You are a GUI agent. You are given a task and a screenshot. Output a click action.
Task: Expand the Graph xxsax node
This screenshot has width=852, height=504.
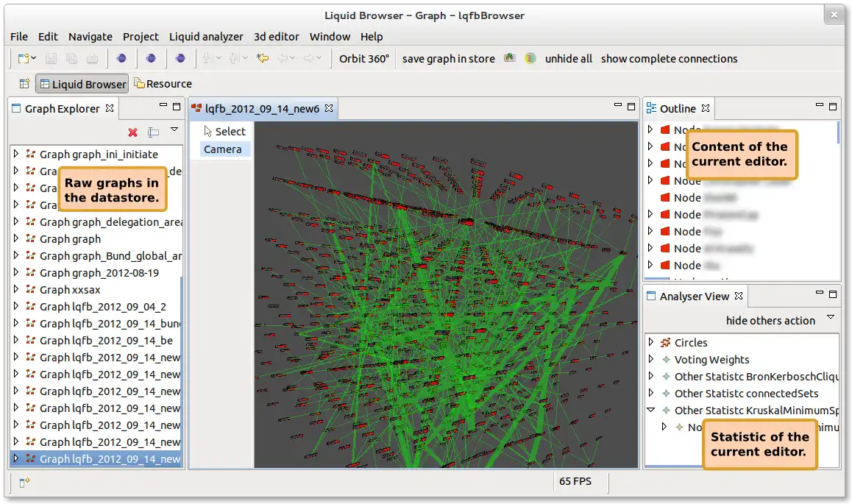16,289
